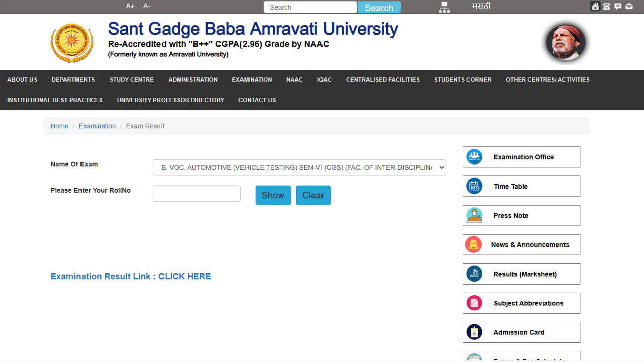Open the Examination Result Link CLICK HERE

click(131, 276)
